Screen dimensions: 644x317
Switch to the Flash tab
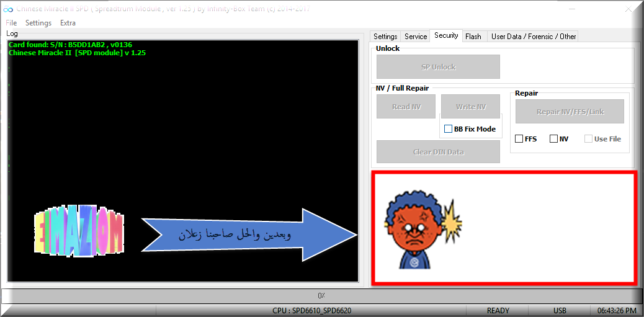pyautogui.click(x=473, y=37)
